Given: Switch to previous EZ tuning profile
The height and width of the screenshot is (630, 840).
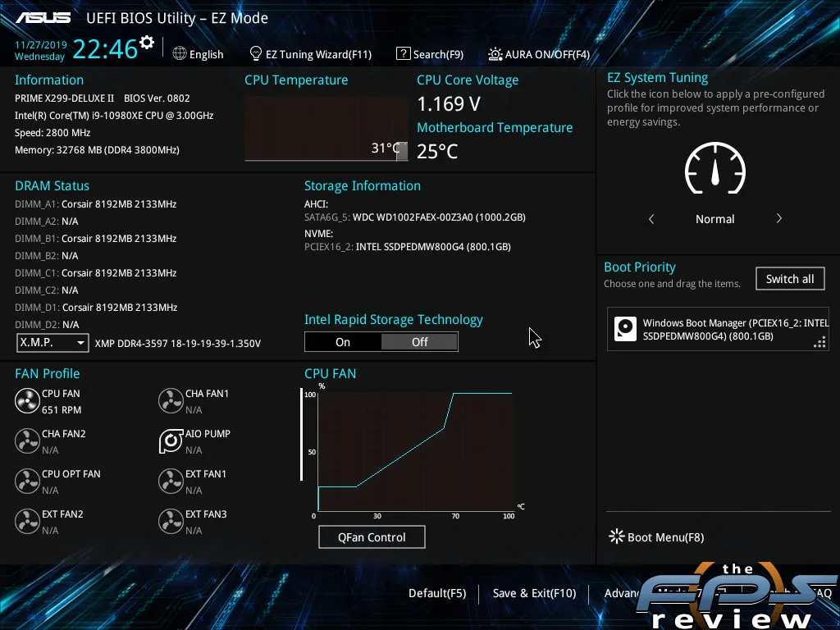Looking at the screenshot, I should (651, 218).
